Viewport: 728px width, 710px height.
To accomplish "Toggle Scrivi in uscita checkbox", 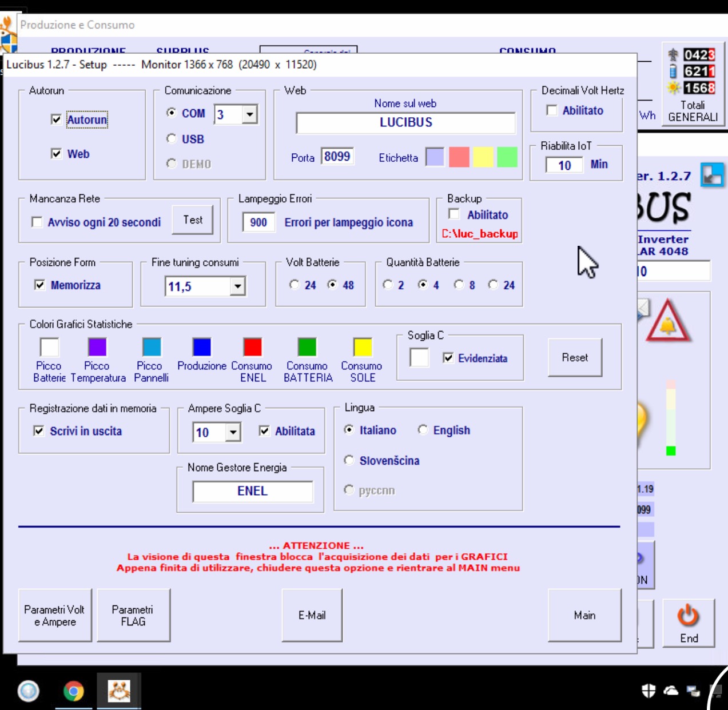I will click(39, 431).
